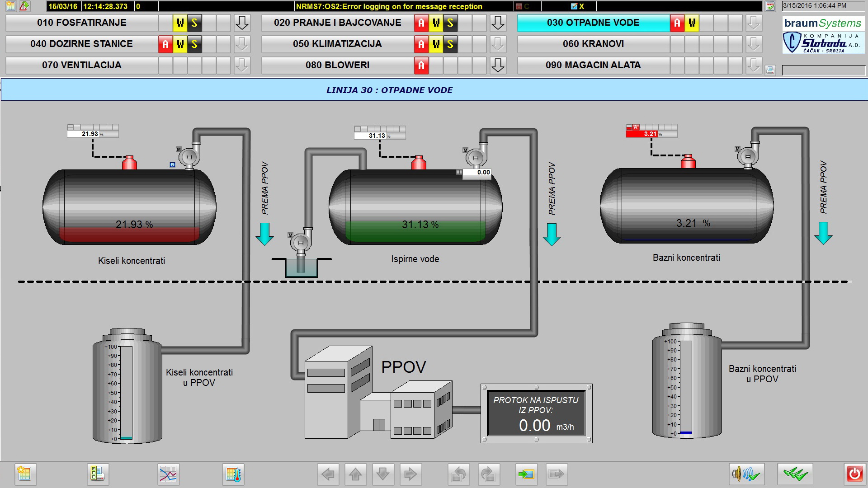Open the trend chart icon
Viewport: 868px width, 488px height.
tap(168, 474)
